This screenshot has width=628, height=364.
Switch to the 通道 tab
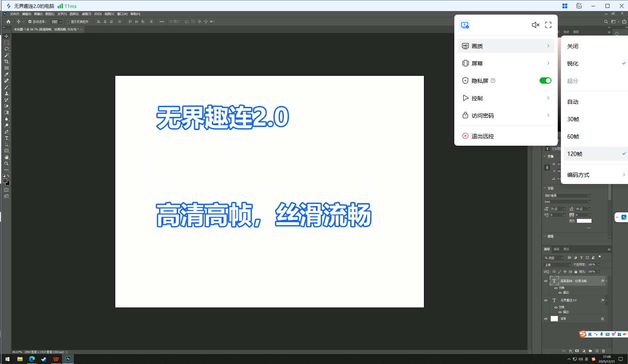coord(557,249)
